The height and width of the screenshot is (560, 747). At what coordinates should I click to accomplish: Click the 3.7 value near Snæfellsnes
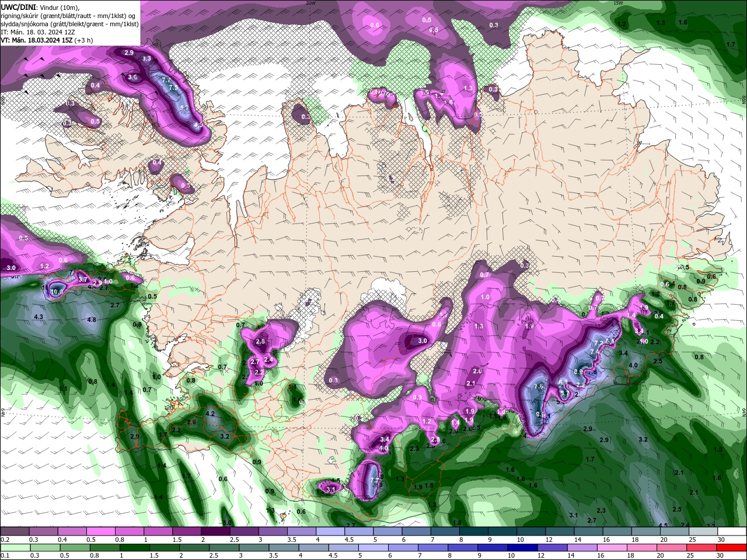point(83,279)
